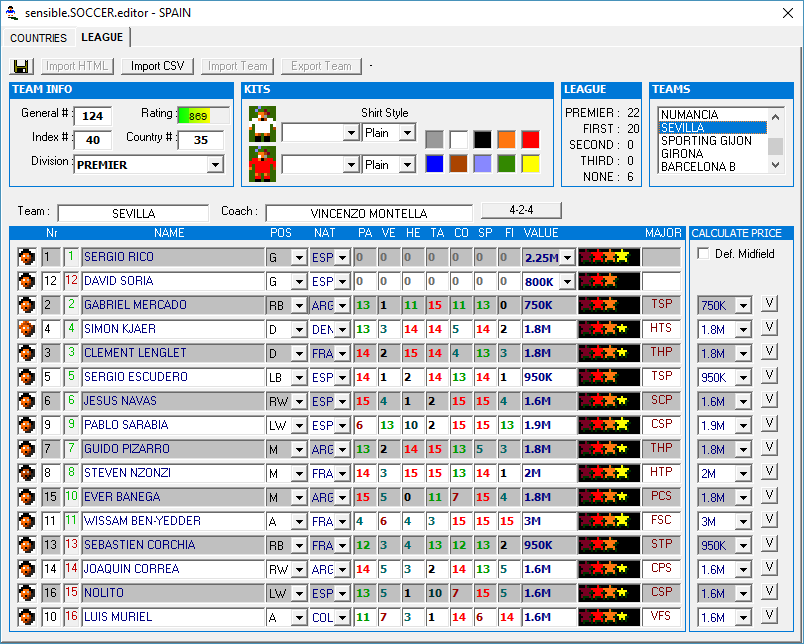The width and height of the screenshot is (804, 644).
Task: Click the V button in Gabriel Mercado's row
Action: tap(769, 304)
